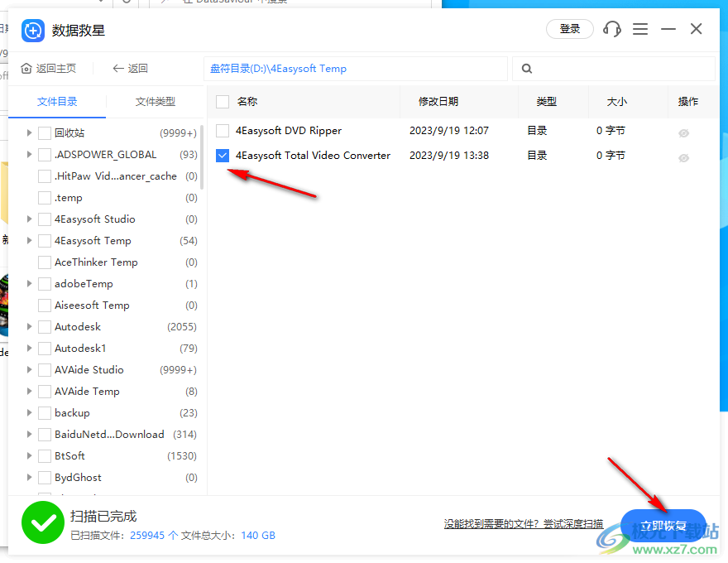Viewport: 728px width, 563px height.
Task: Switch to the 文件类型 tab
Action: point(156,102)
